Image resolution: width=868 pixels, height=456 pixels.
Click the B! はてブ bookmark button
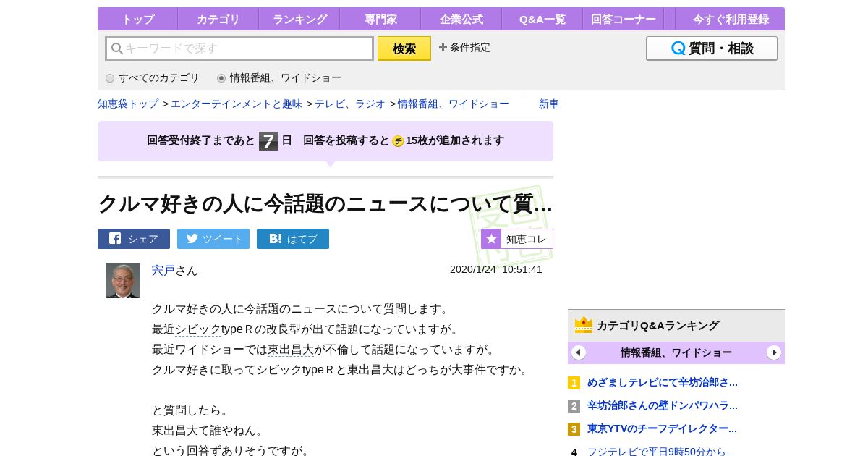click(293, 239)
